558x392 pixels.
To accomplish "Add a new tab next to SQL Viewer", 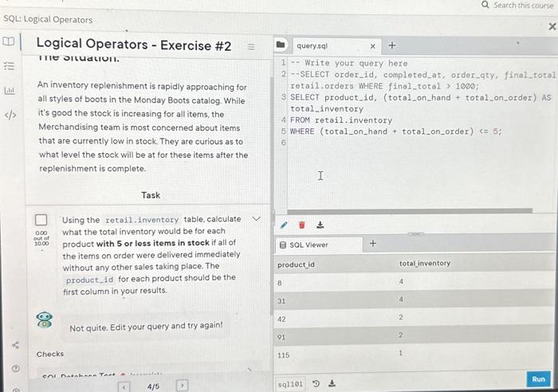I will [x=372, y=243].
